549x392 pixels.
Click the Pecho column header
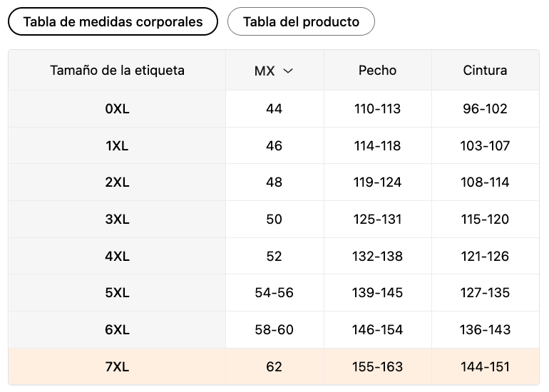pos(377,71)
